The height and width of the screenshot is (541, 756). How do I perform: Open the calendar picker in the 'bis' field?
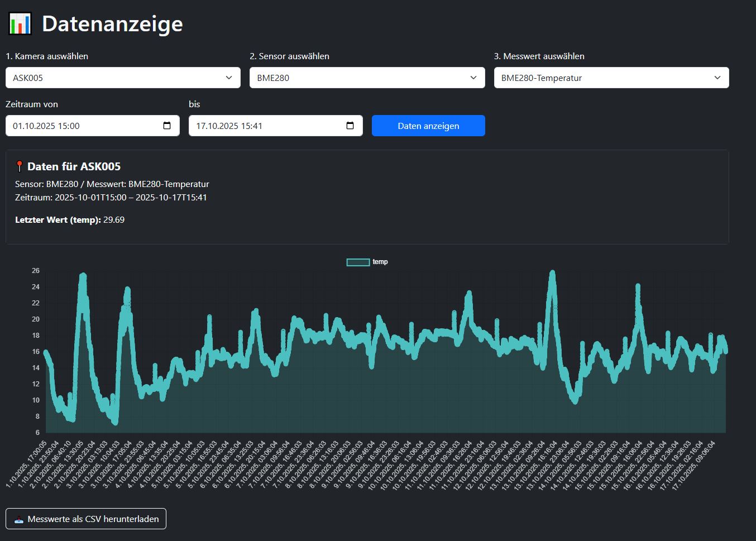(x=350, y=126)
